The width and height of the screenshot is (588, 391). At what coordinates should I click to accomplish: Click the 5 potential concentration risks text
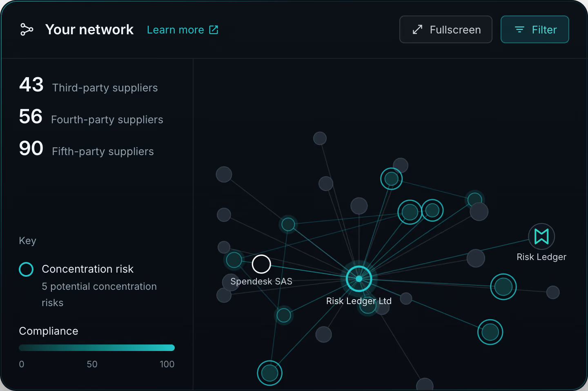point(99,295)
